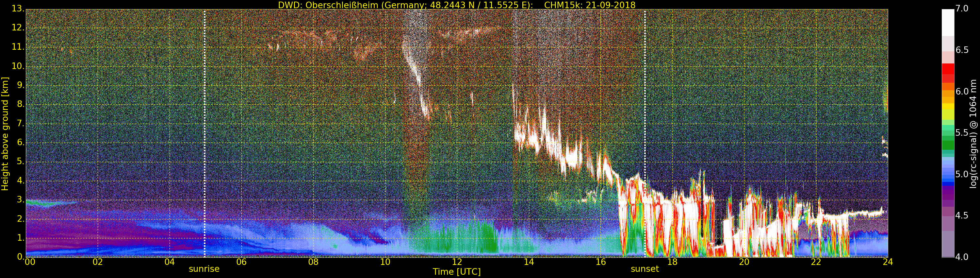The height and width of the screenshot is (278, 980).
Task: Click the height tick label '12.'
Action: 18,28
